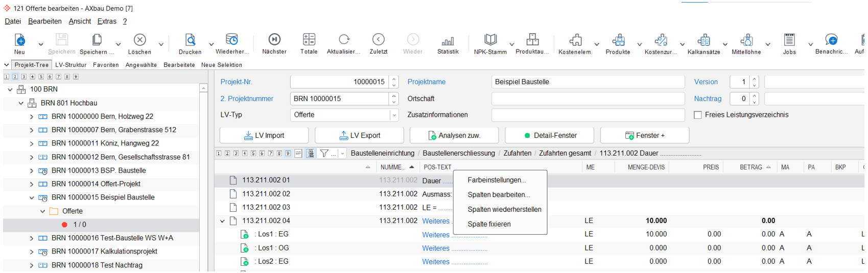Set grid outline level to 9

click(x=288, y=153)
